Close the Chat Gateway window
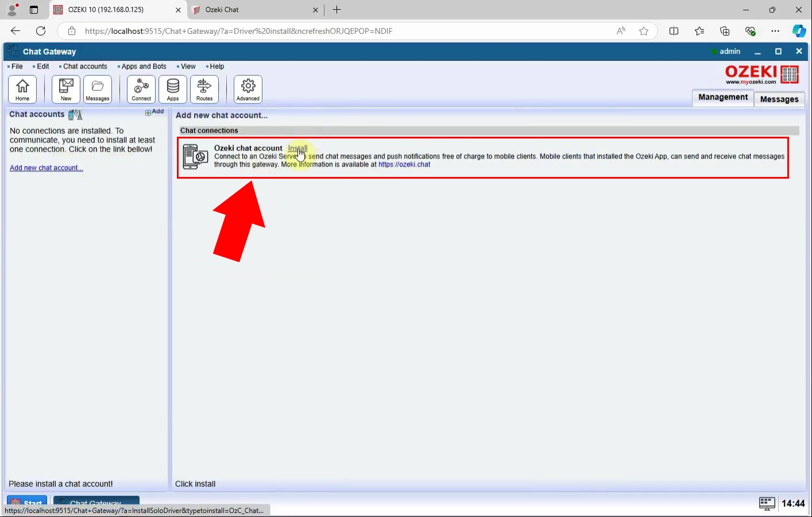 coord(799,52)
